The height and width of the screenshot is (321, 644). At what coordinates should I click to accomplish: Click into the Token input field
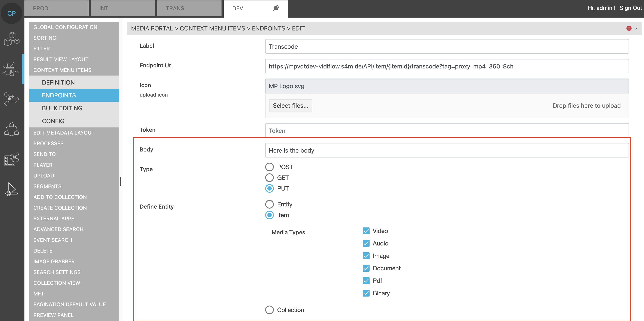[446, 130]
